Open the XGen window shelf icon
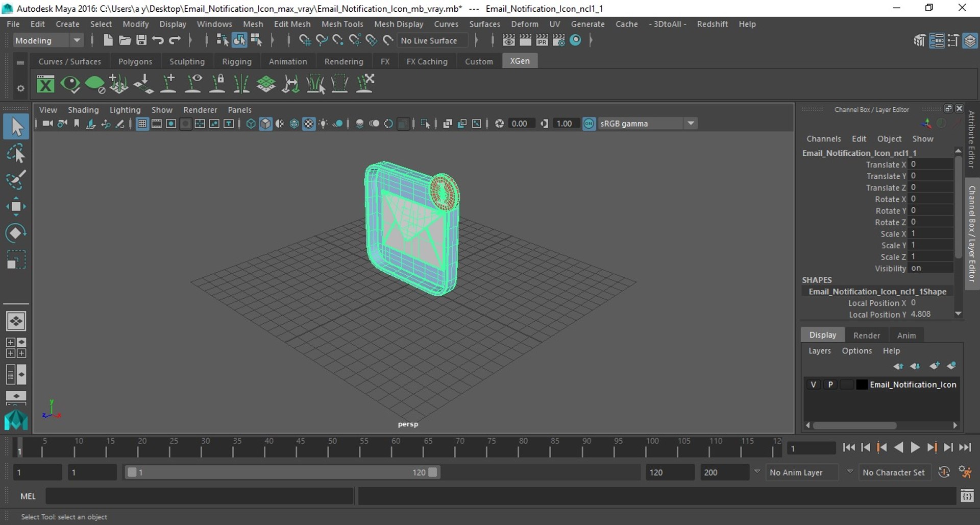Image resolution: width=980 pixels, height=525 pixels. coord(45,84)
